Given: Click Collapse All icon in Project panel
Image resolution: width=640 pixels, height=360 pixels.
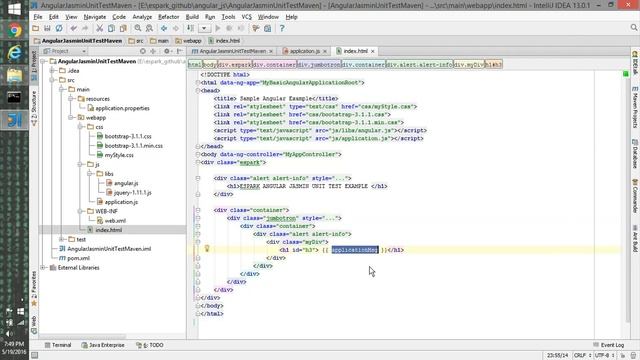Looking at the screenshot, I should (153, 51).
